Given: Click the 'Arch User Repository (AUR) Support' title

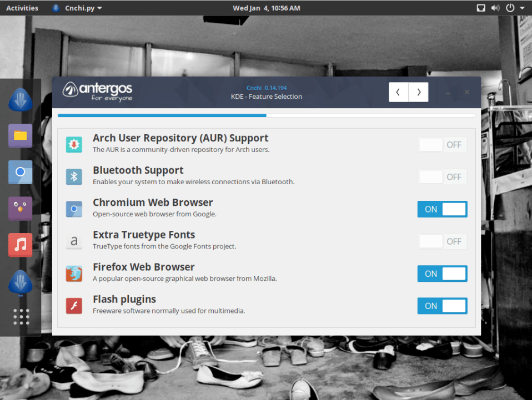Looking at the screenshot, I should pyautogui.click(x=180, y=138).
